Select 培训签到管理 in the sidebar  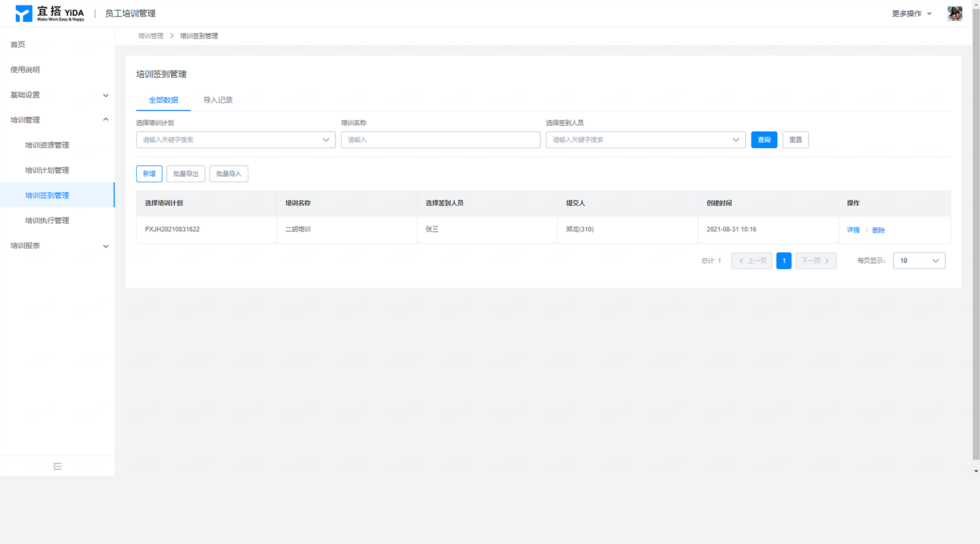pos(57,196)
